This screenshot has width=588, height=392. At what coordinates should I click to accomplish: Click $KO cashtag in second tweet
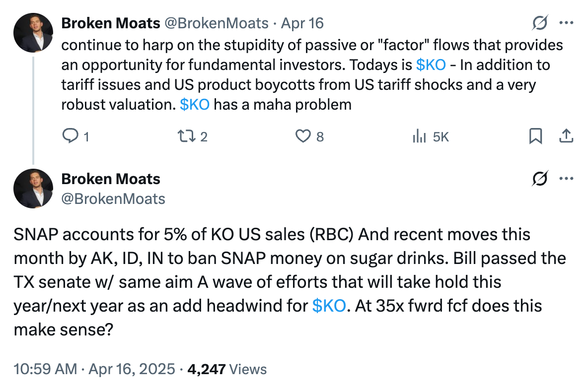pyautogui.click(x=329, y=306)
